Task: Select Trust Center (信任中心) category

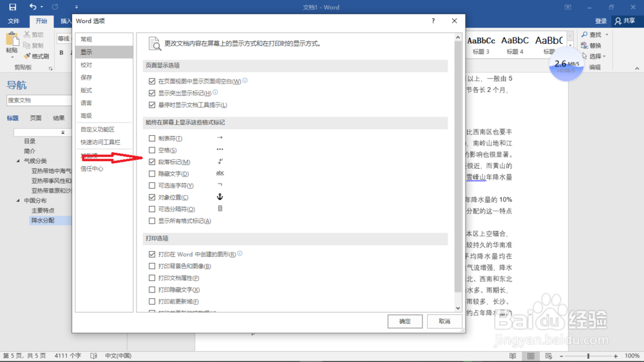Action: click(x=104, y=169)
